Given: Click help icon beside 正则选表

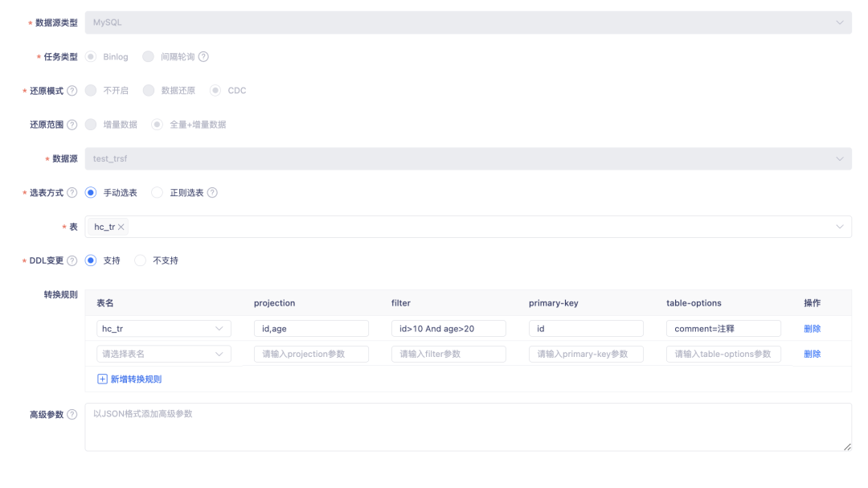Looking at the screenshot, I should (212, 193).
